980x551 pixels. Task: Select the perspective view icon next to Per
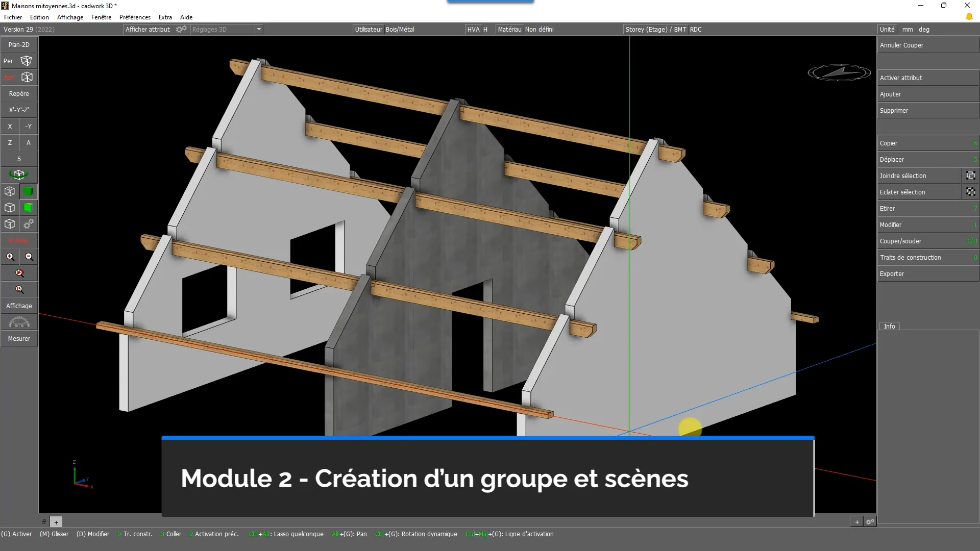coord(27,61)
